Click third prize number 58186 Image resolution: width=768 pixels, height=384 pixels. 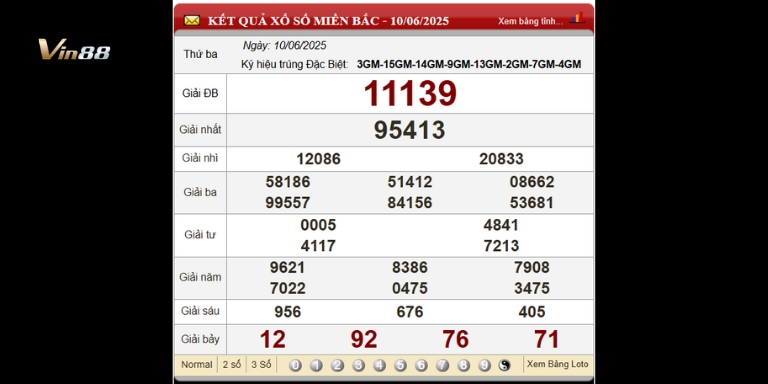pyautogui.click(x=288, y=182)
